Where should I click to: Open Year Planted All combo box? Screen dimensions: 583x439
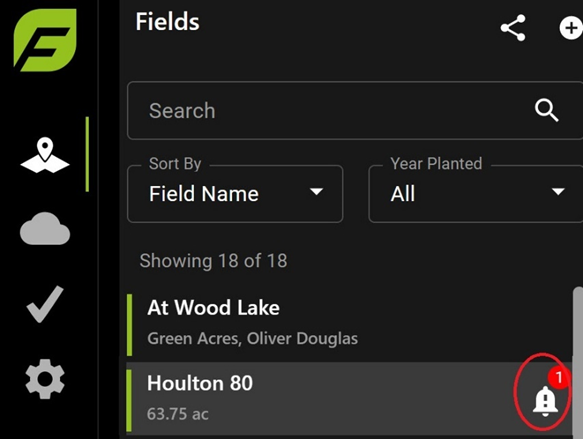pyautogui.click(x=476, y=194)
